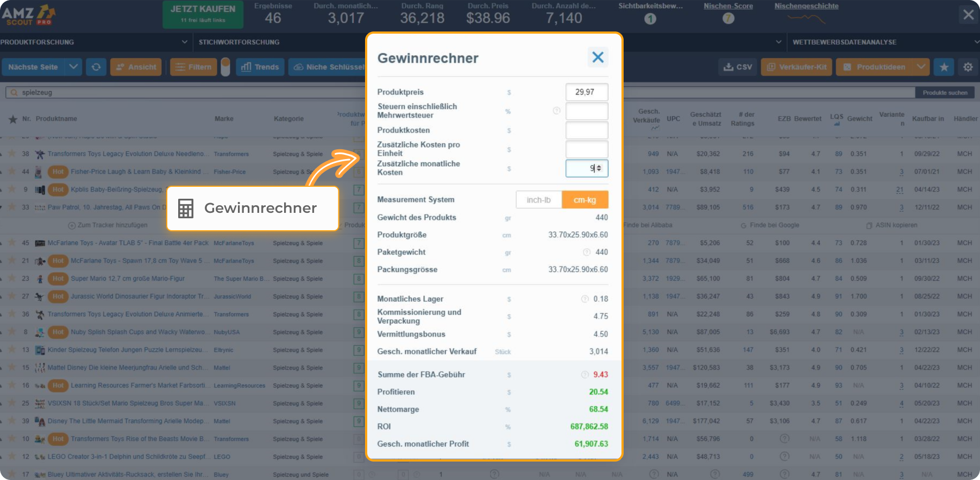Click the Finde bei Alibaba link
Image resolution: width=980 pixels, height=480 pixels.
[648, 225]
